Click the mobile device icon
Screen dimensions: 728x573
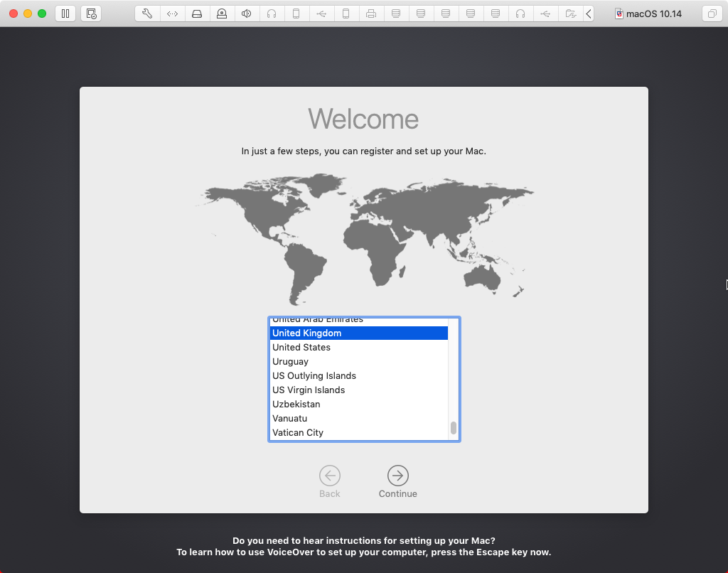[x=296, y=14]
